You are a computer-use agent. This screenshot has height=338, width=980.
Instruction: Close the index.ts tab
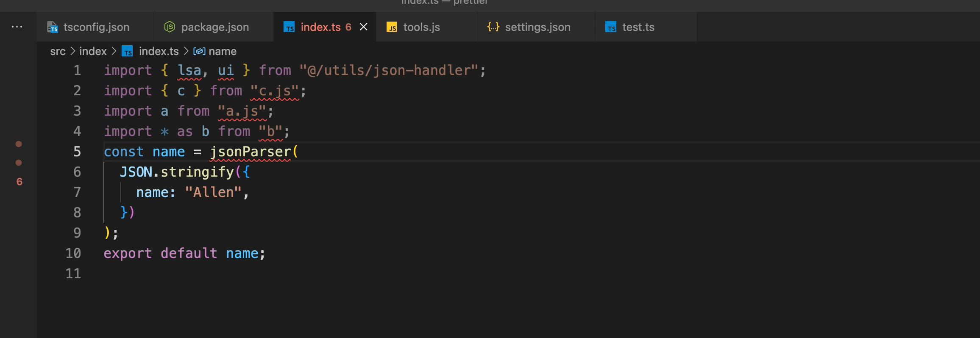pyautogui.click(x=363, y=27)
